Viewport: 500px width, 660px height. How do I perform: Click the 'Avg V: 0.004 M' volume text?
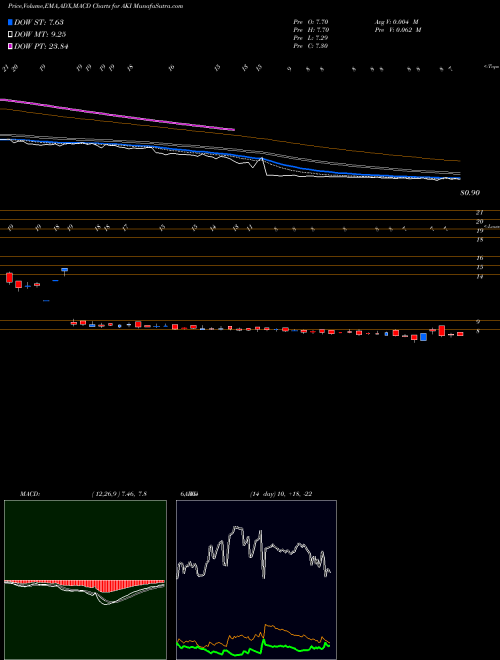coord(396,22)
